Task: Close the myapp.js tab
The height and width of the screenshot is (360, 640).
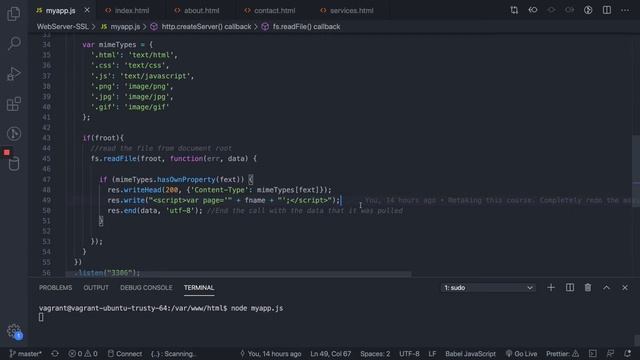Action: click(87, 10)
